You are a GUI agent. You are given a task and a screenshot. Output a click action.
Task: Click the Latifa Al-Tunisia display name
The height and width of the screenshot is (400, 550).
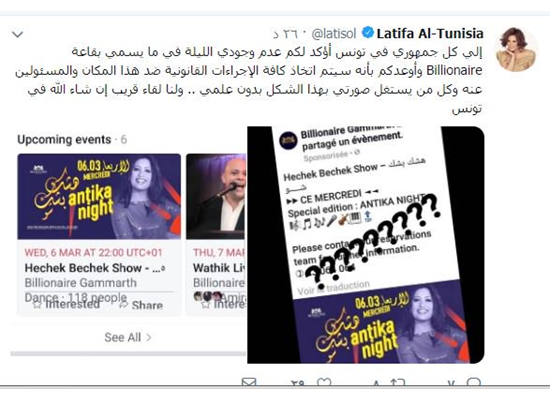click(430, 34)
